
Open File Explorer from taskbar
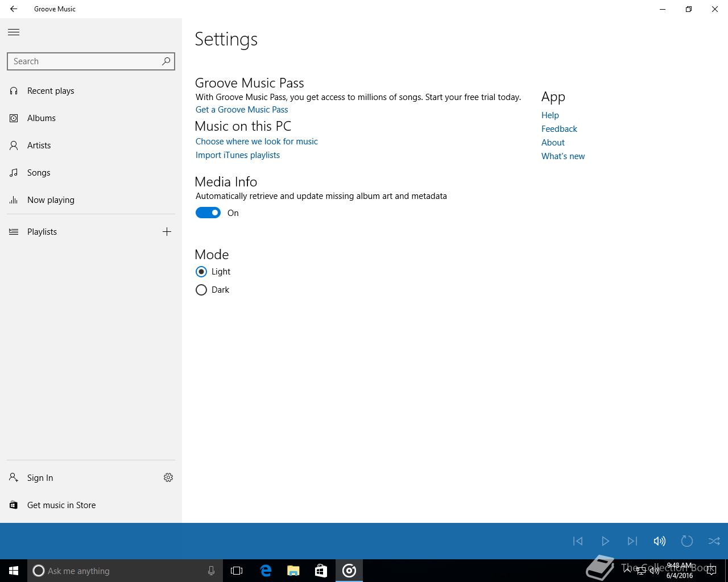click(x=293, y=571)
